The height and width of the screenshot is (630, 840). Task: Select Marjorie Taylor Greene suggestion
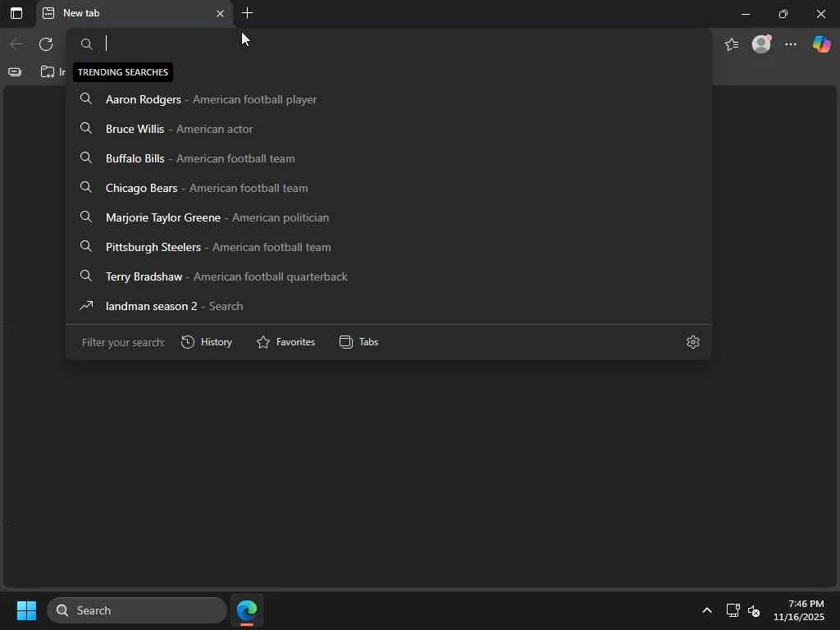click(x=388, y=217)
